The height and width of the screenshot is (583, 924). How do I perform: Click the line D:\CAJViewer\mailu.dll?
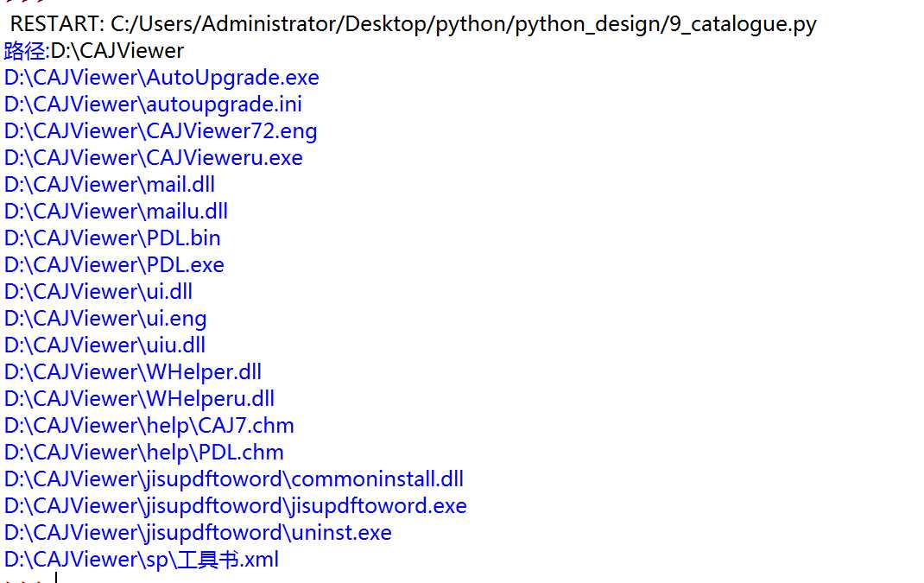coord(116,211)
